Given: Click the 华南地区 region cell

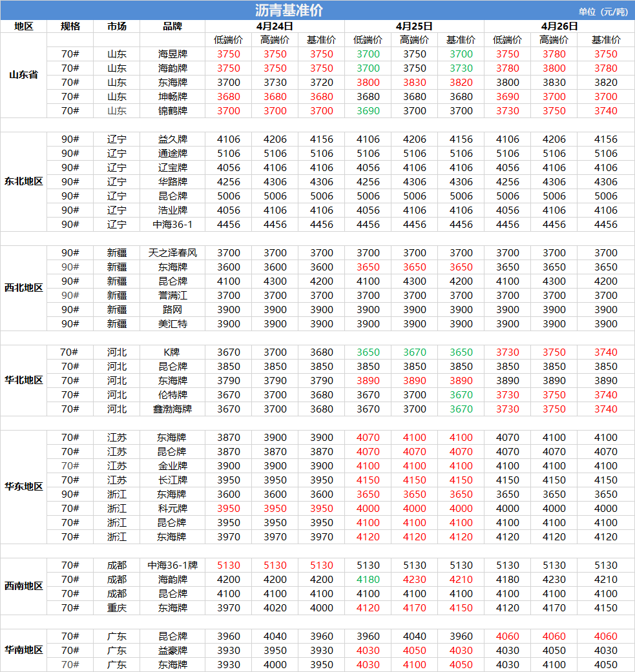Looking at the screenshot, I should (23, 650).
